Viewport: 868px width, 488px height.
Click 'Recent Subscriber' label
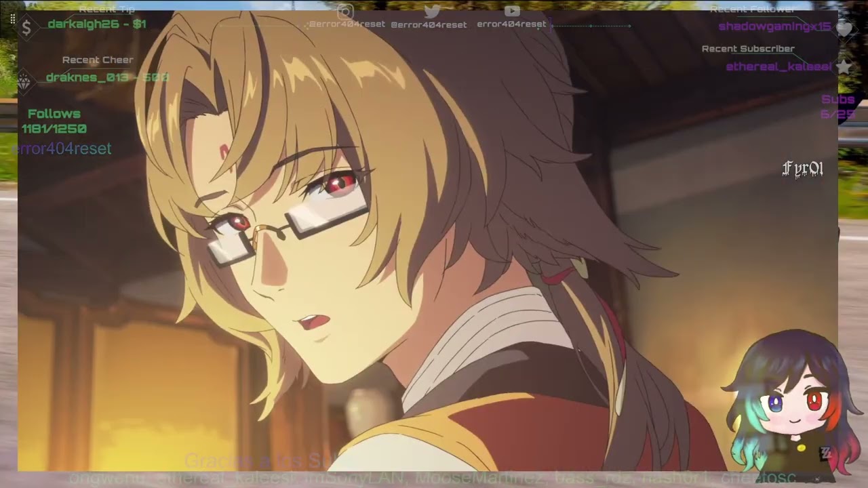click(748, 49)
